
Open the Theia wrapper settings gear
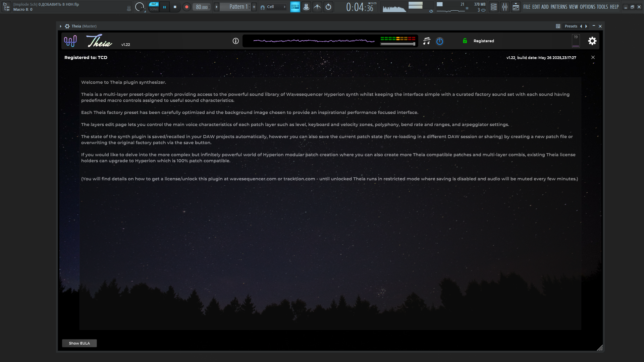[x=67, y=26]
